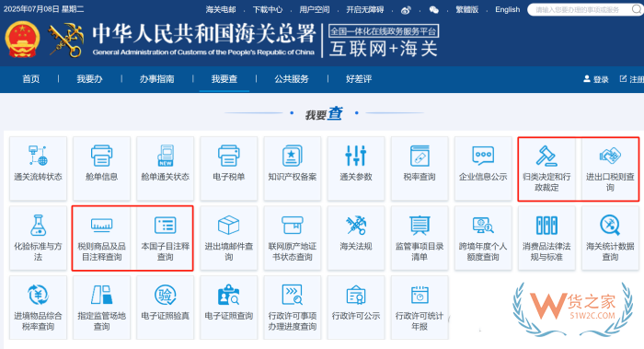Open the 跨境年度个人额度查询 tile
The height and width of the screenshot is (349, 644).
point(483,238)
